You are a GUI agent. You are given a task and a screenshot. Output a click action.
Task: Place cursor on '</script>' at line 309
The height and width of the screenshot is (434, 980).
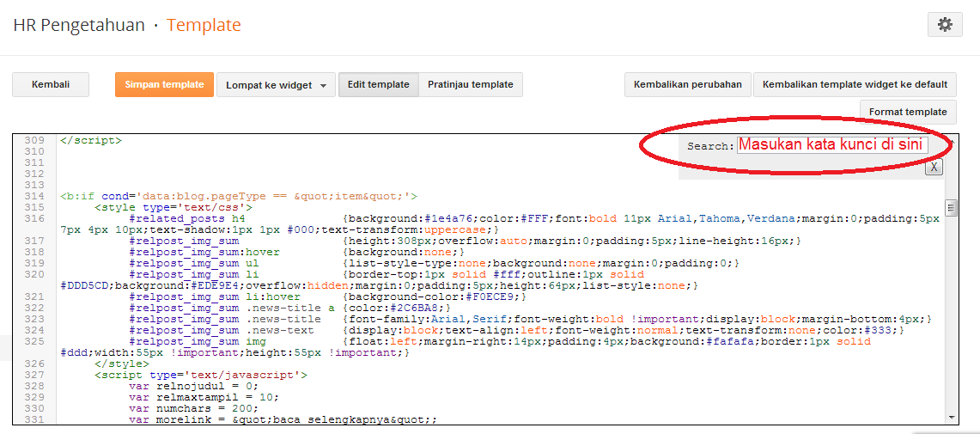pos(91,141)
